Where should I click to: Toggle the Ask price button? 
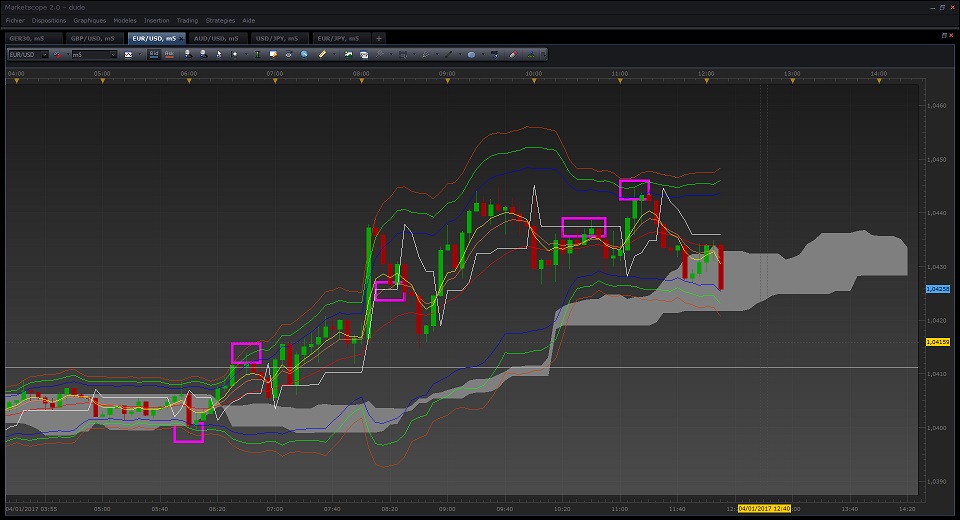(169, 55)
